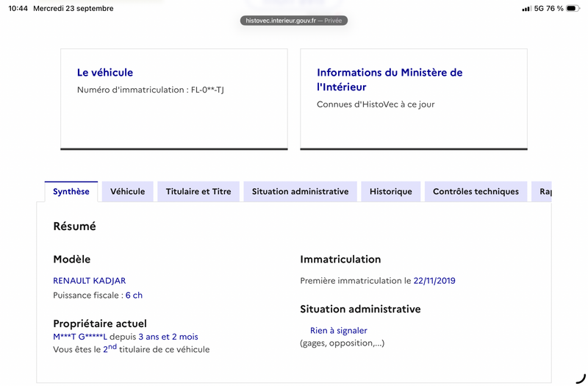Viewport: 588px width, 386px height.
Task: Click the 22/11/2019 registration date
Action: pos(434,281)
